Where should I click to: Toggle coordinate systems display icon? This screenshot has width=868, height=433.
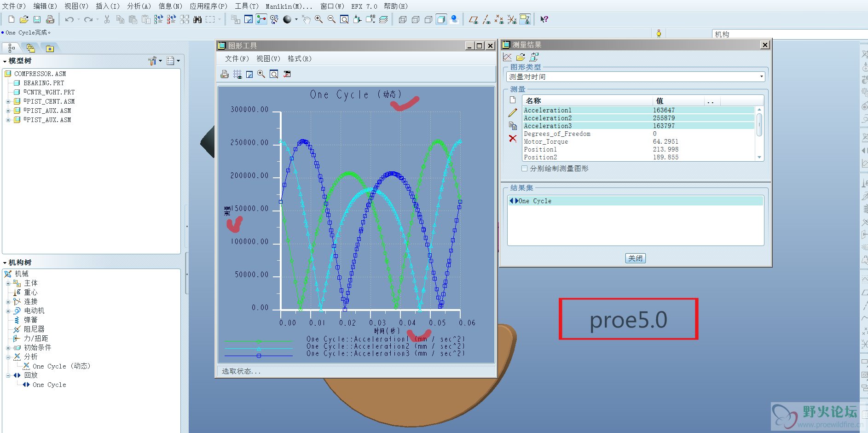[512, 19]
